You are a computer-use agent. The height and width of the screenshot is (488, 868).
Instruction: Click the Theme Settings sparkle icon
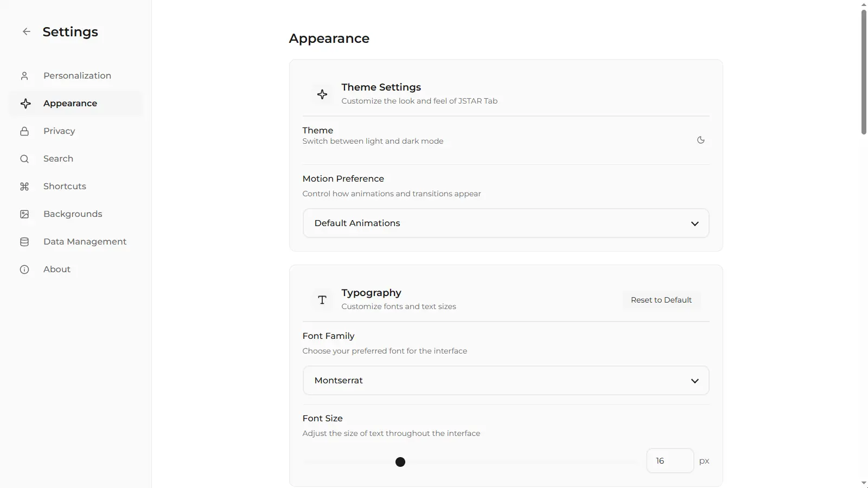tap(322, 94)
